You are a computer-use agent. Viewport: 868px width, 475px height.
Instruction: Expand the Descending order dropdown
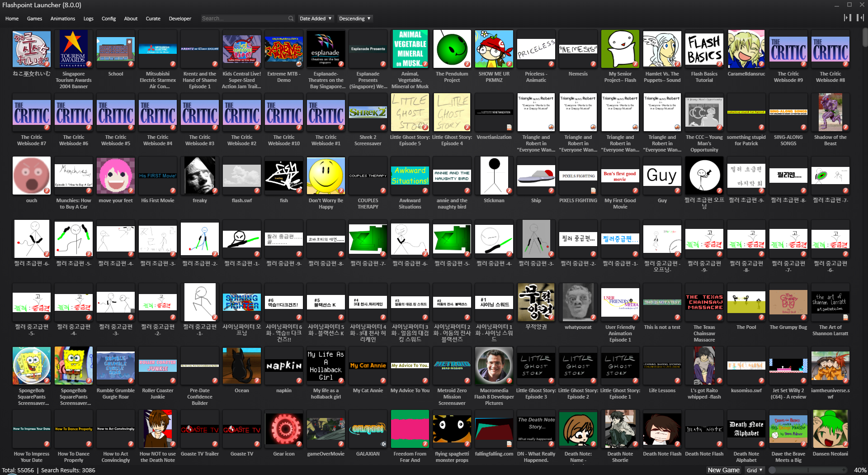(x=355, y=19)
